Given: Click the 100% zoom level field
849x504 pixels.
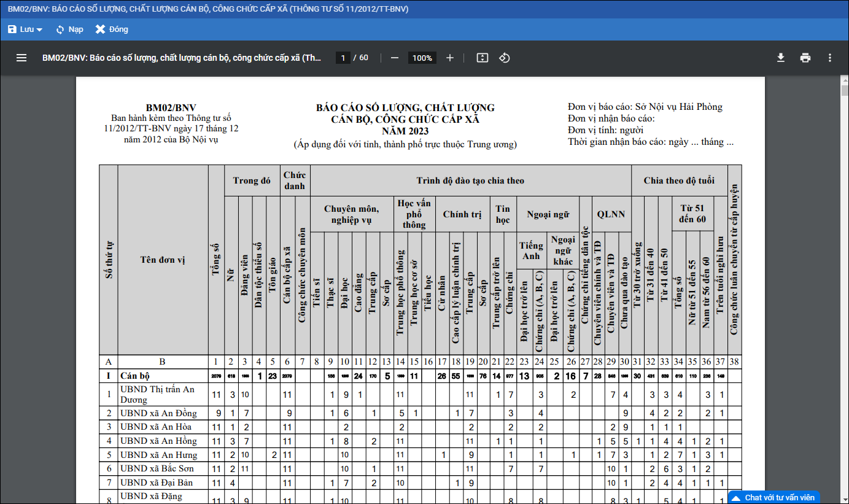Looking at the screenshot, I should tap(422, 58).
